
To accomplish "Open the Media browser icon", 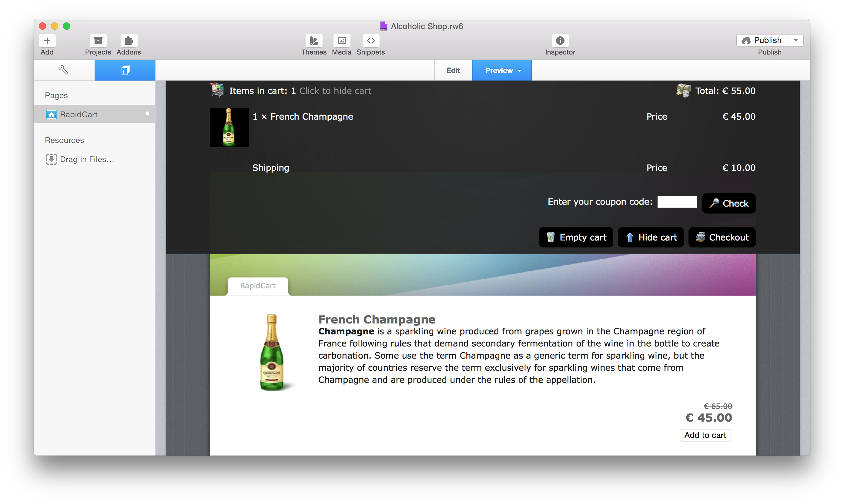I will point(341,41).
